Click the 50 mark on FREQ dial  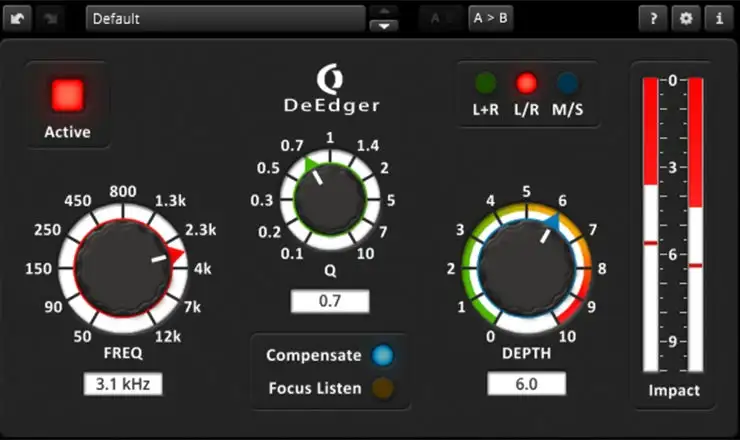82,337
